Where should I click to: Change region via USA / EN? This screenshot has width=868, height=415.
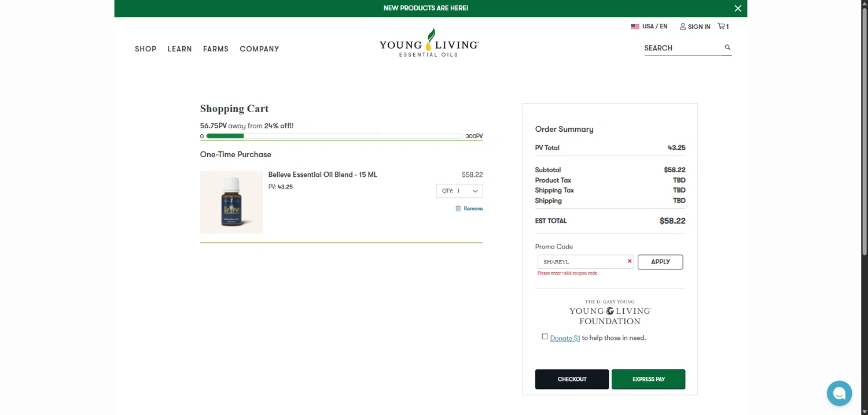[654, 27]
